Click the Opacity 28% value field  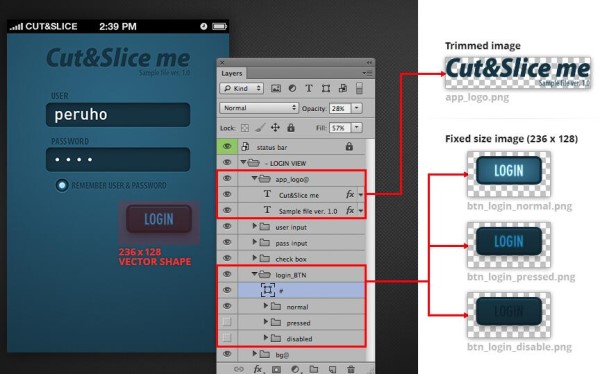[340, 108]
